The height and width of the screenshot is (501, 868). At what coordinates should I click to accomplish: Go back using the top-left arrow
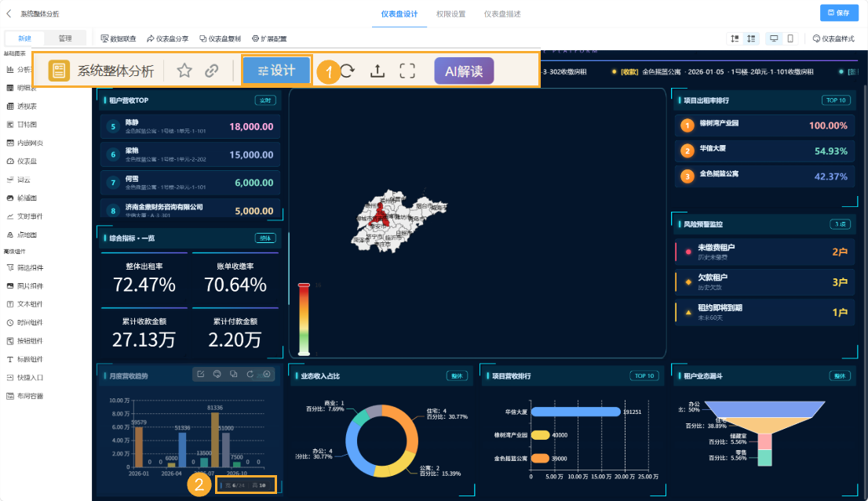(x=9, y=13)
